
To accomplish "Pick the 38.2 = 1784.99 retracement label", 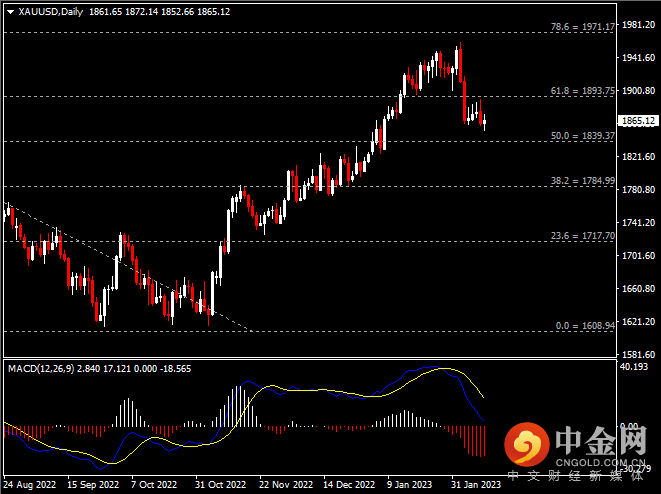I will [x=582, y=181].
